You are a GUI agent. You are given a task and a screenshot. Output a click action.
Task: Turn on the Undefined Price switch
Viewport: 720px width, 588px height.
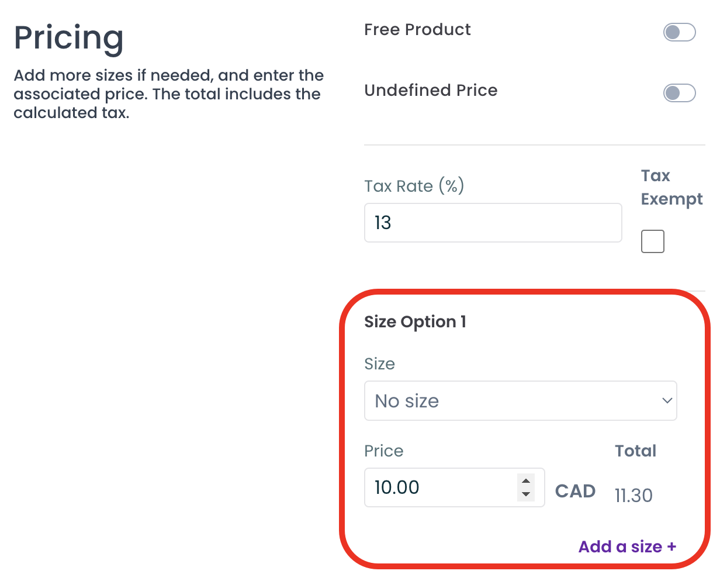pyautogui.click(x=679, y=93)
